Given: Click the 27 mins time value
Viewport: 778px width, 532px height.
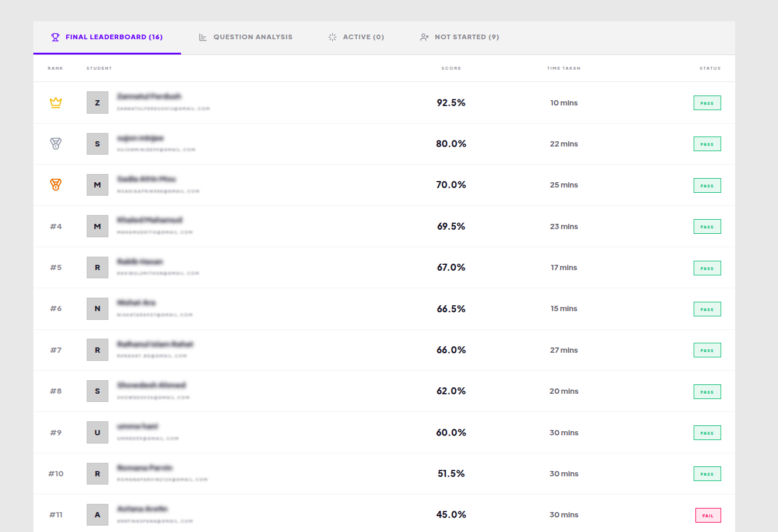Looking at the screenshot, I should 564,350.
